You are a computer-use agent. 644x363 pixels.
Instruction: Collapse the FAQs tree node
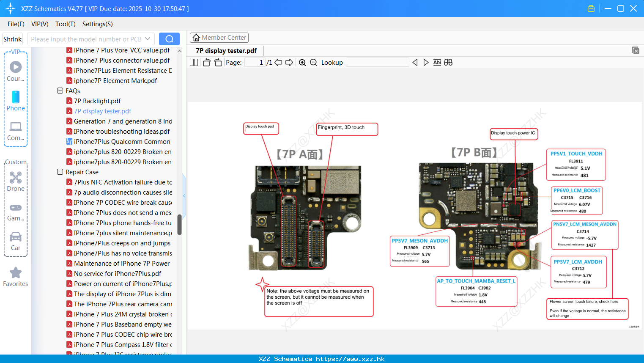tap(60, 91)
